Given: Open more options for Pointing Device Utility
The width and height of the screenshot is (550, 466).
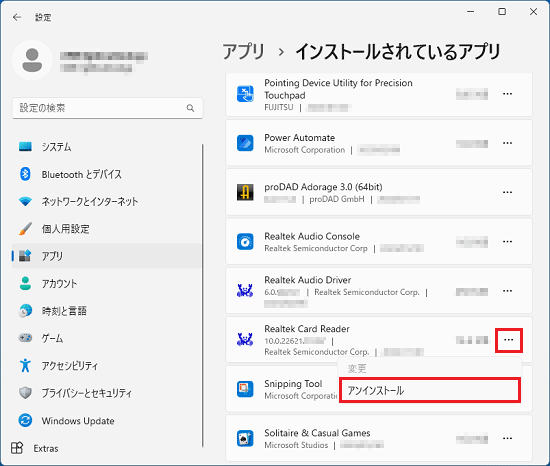Looking at the screenshot, I should (x=508, y=94).
